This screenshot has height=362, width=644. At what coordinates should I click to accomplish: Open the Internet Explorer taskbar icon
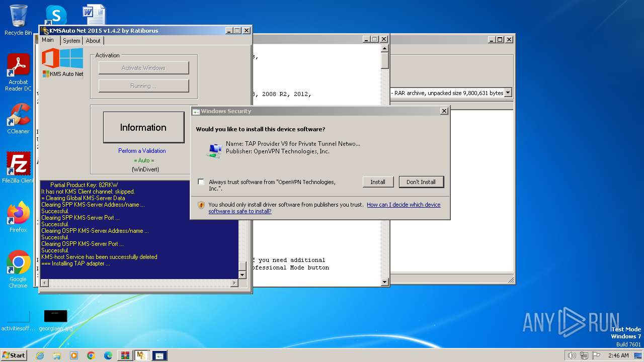tap(40, 355)
